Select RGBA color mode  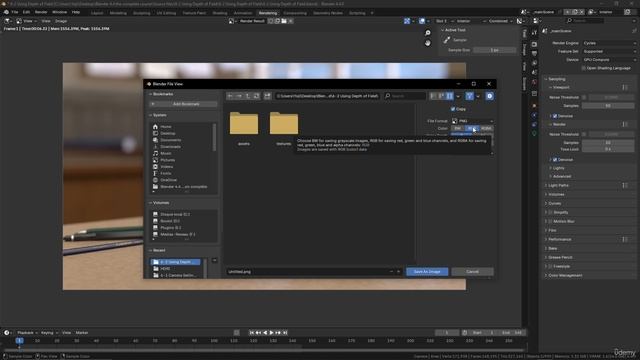pyautogui.click(x=486, y=128)
